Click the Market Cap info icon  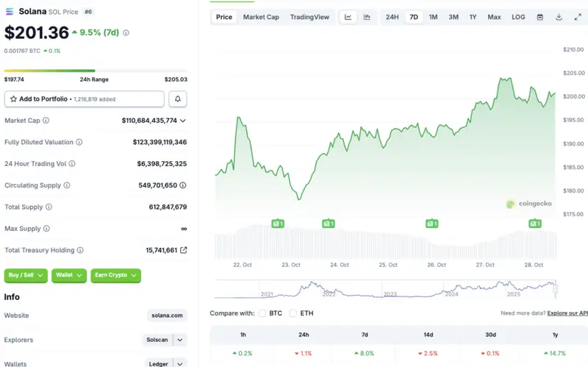click(46, 120)
